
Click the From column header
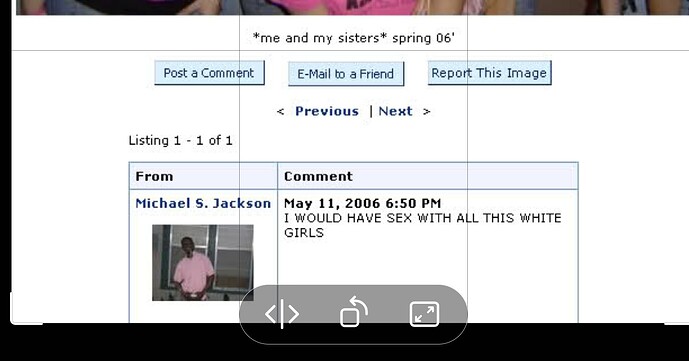tap(154, 177)
